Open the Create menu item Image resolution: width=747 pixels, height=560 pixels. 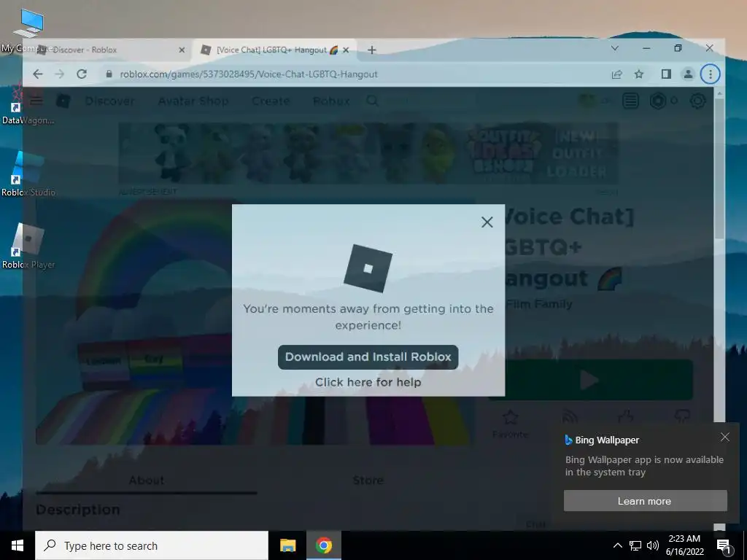click(271, 101)
